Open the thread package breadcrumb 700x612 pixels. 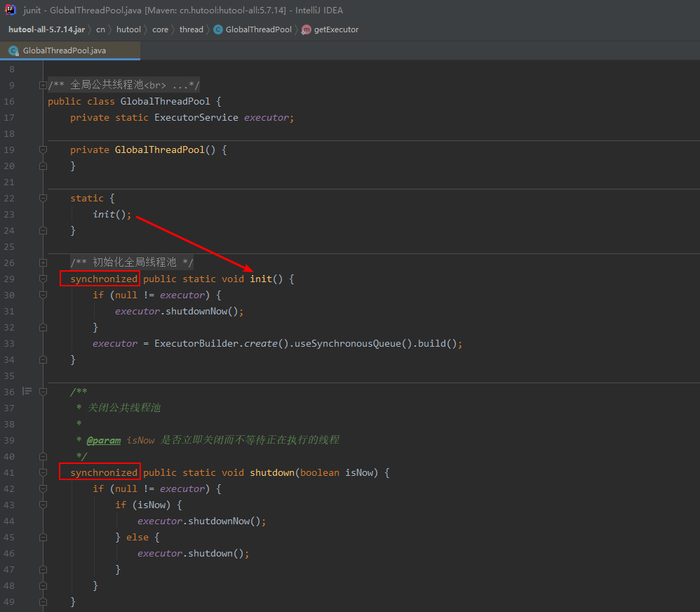(191, 29)
